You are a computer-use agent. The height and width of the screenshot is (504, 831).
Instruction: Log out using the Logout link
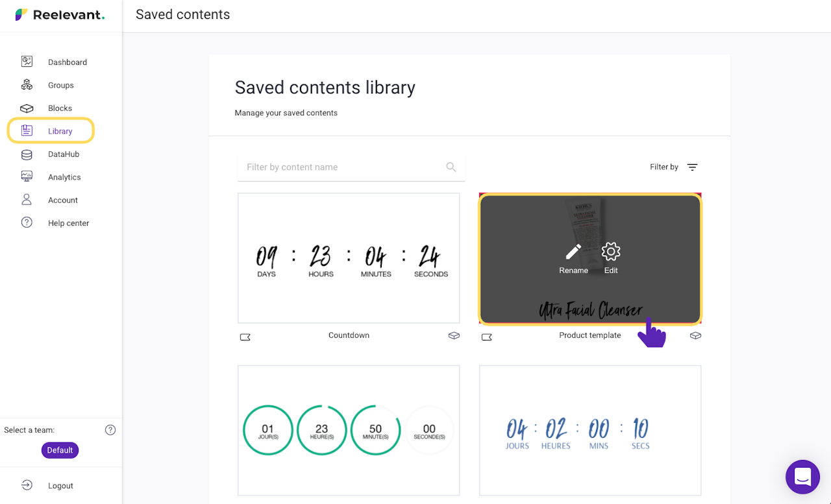60,486
